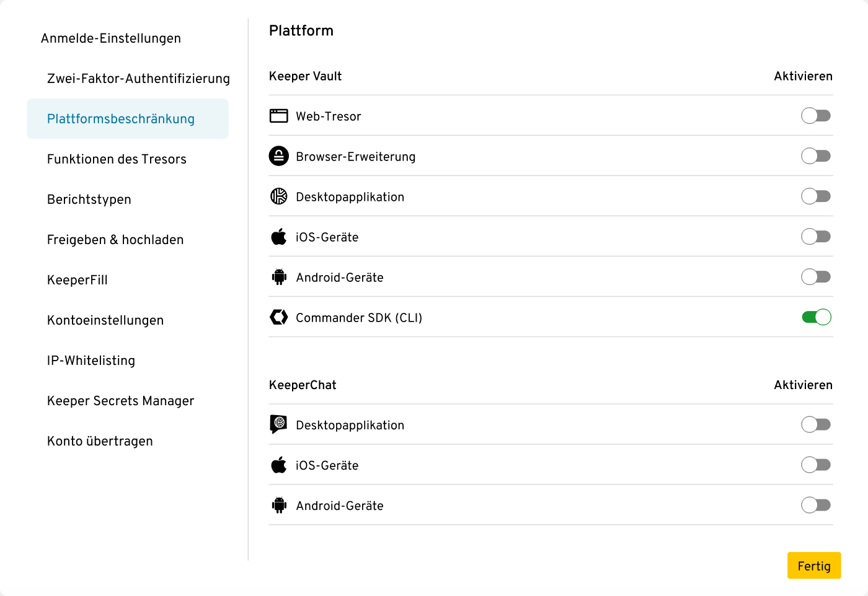The width and height of the screenshot is (868, 596).
Task: Click the Commander SDK (CLI) label
Action: coord(359,318)
